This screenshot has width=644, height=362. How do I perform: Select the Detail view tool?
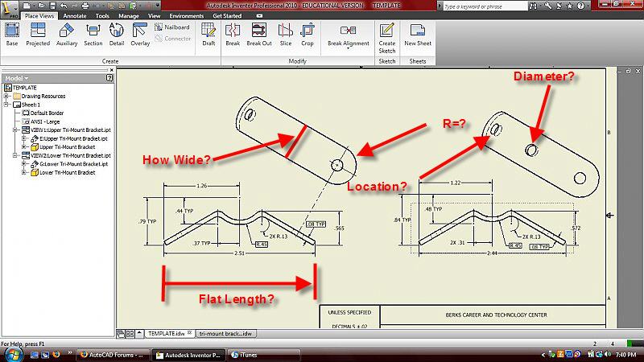click(x=117, y=35)
